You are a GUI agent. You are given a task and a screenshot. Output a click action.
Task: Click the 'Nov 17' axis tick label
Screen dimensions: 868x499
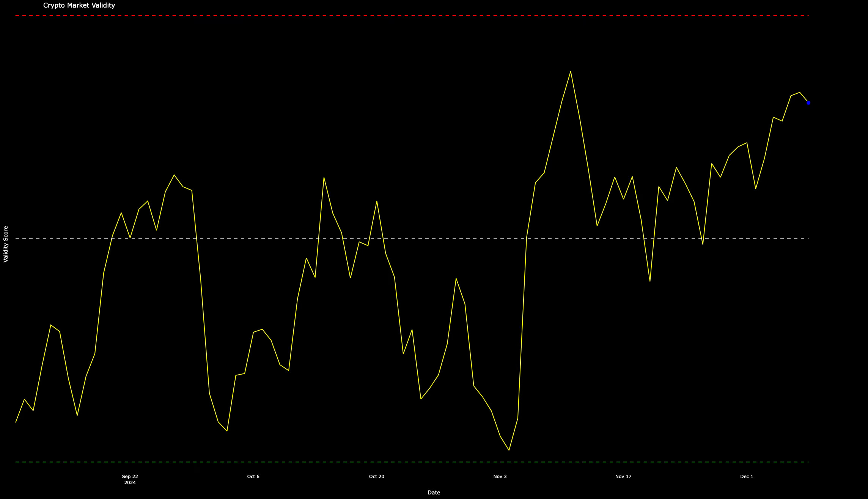coord(623,477)
